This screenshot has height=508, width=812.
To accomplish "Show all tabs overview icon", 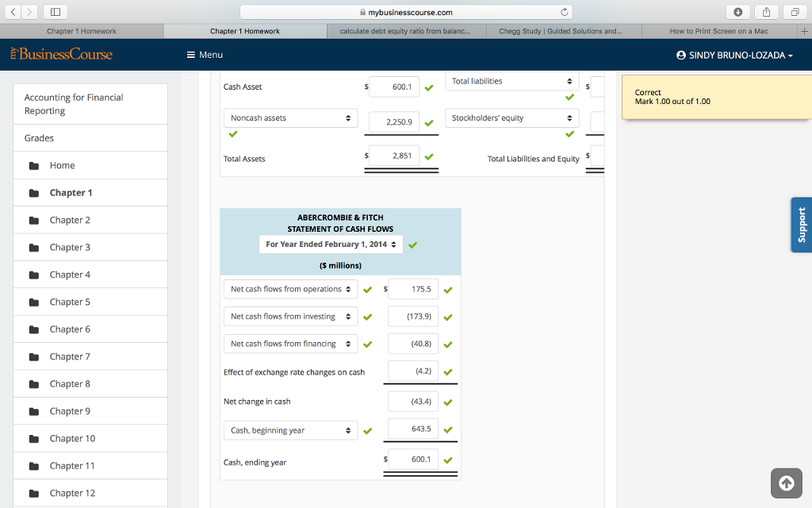I will 795,12.
